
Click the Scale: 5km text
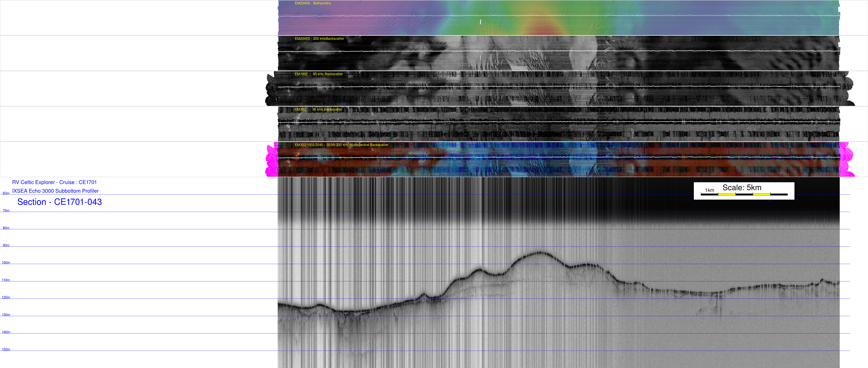742,188
